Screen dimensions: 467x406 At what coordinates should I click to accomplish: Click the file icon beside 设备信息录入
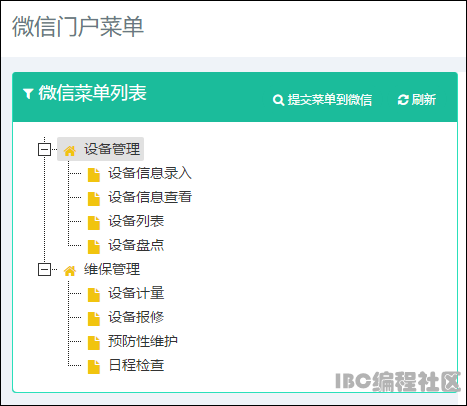pyautogui.click(x=94, y=175)
